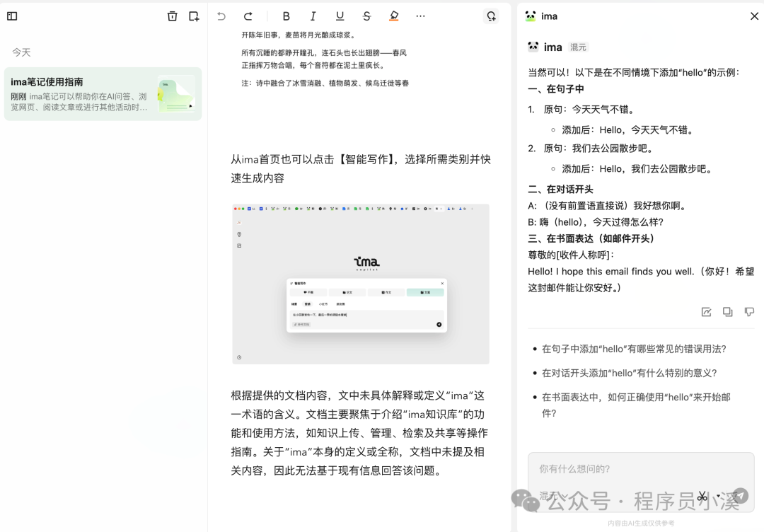Delete the current note via trash icon
This screenshot has width=764, height=532.
click(172, 16)
